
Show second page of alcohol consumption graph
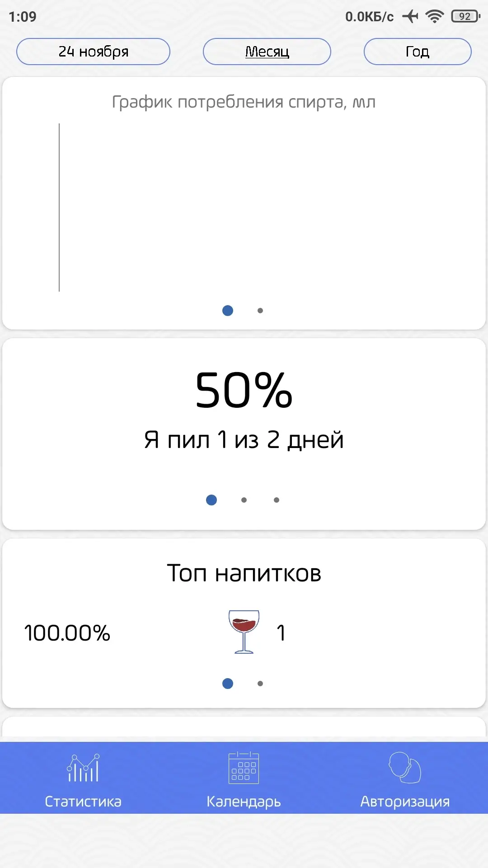click(x=260, y=311)
